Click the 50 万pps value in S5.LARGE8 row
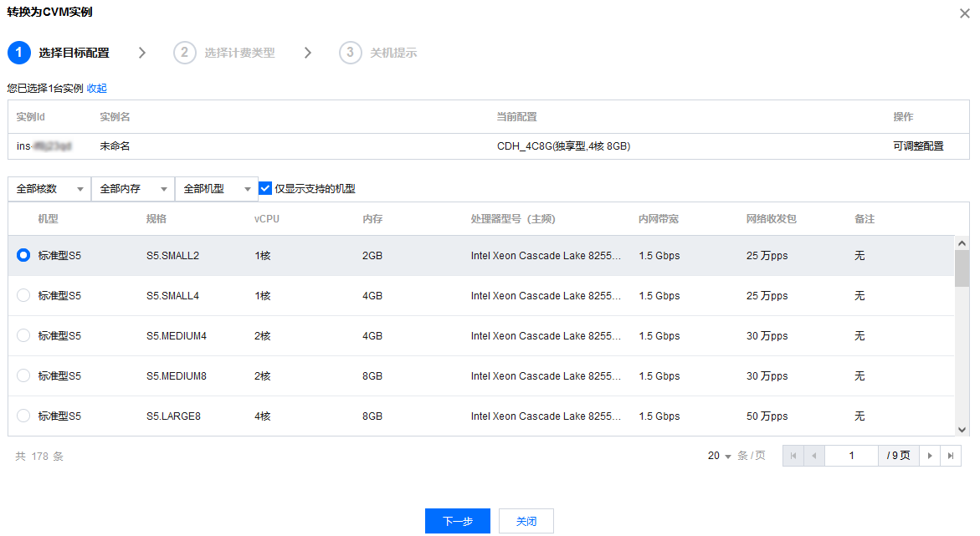980x536 pixels. click(767, 416)
